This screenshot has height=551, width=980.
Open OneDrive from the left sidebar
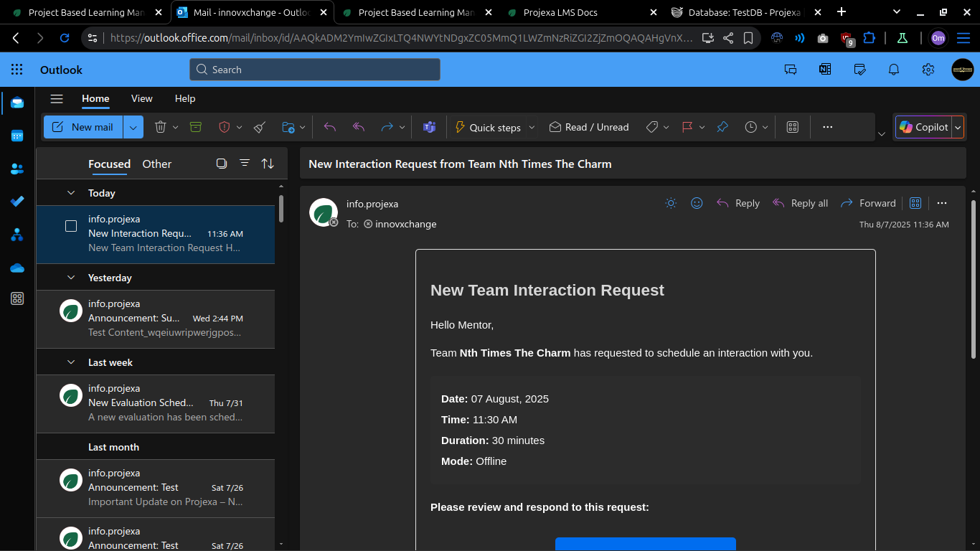click(17, 268)
